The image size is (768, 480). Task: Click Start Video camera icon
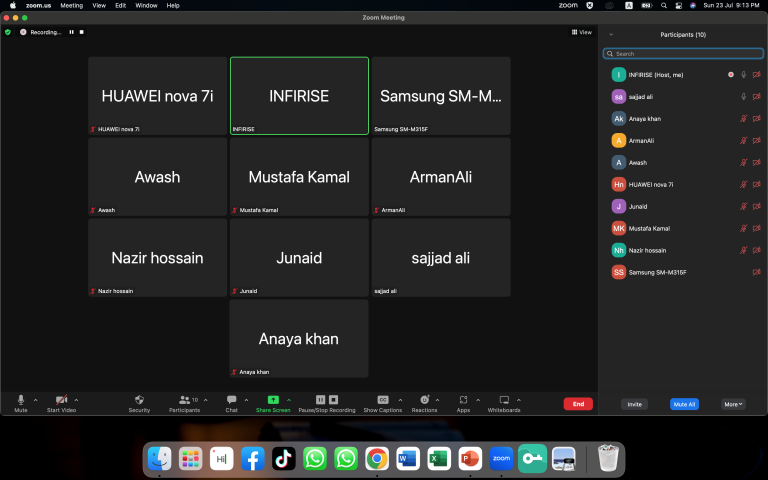click(x=61, y=400)
